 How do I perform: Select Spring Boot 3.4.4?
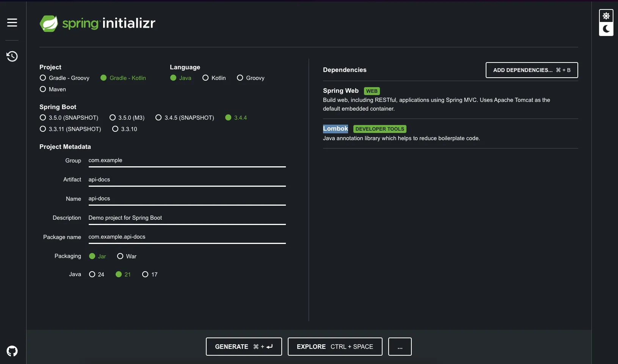236,118
